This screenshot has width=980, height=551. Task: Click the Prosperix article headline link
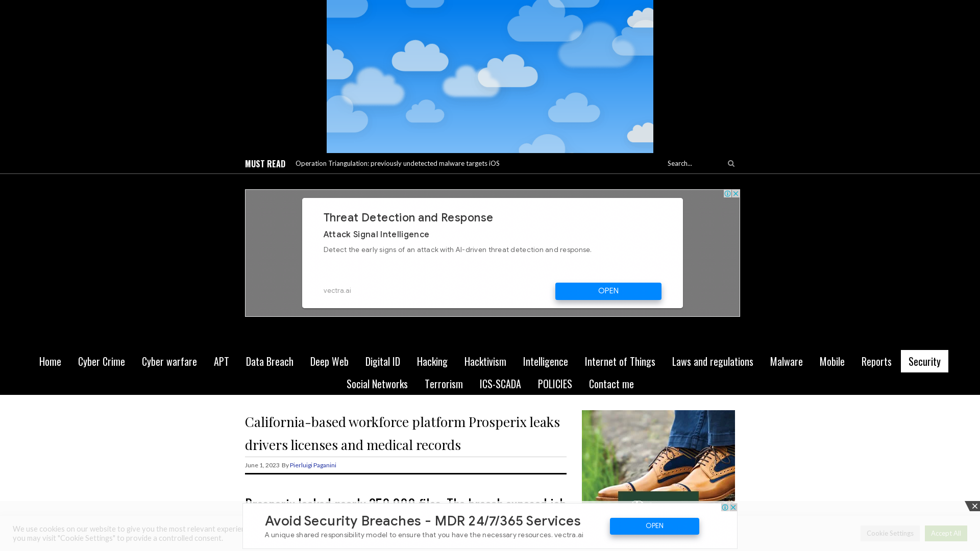403,433
